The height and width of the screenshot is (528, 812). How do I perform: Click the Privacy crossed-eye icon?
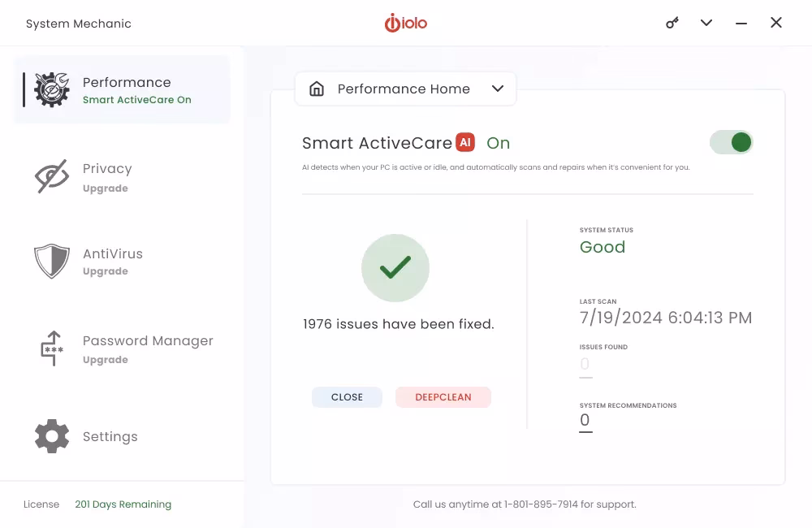51,177
